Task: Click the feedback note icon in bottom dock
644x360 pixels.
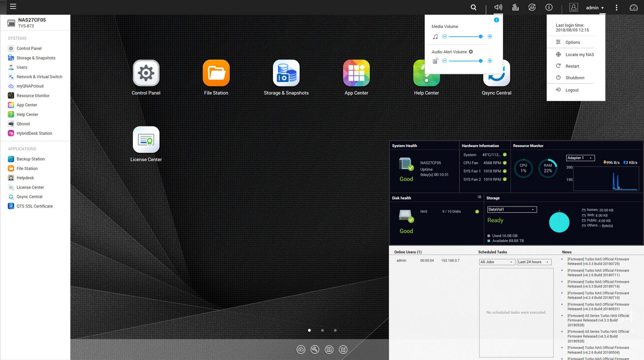Action: coord(343,350)
